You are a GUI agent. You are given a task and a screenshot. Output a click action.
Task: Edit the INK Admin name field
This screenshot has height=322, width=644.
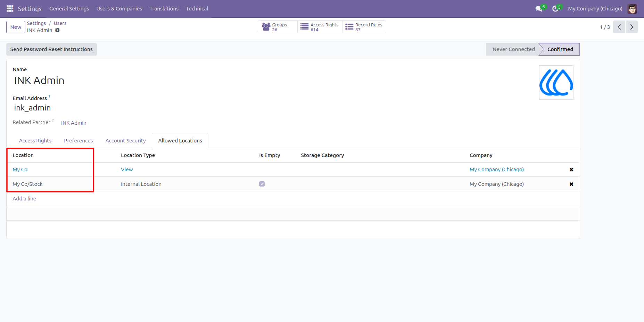(39, 81)
